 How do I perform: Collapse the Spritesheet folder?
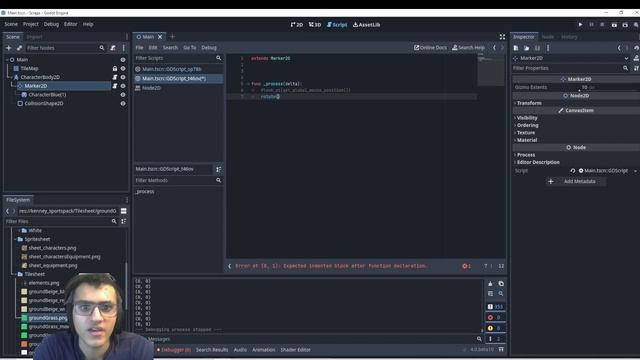click(16, 239)
